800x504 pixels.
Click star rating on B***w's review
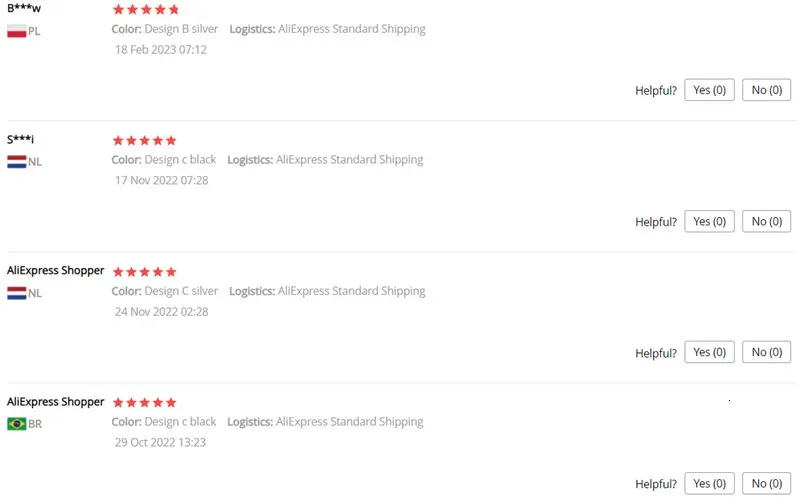145,10
